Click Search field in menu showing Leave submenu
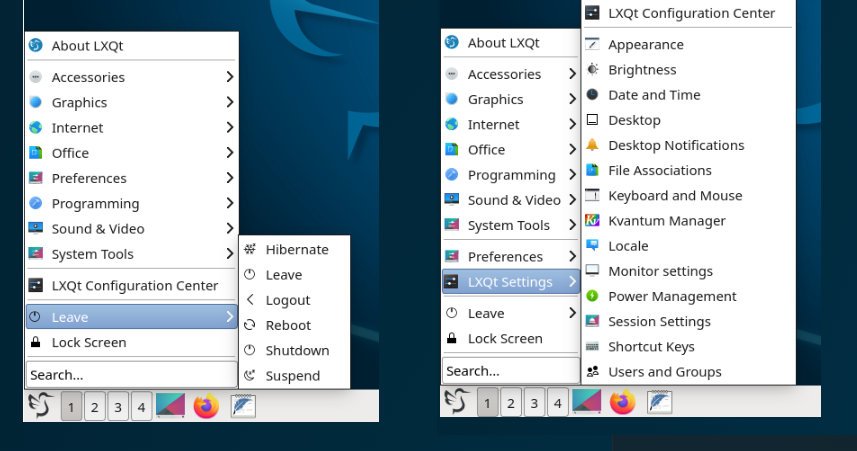The height and width of the screenshot is (451, 857). [130, 375]
